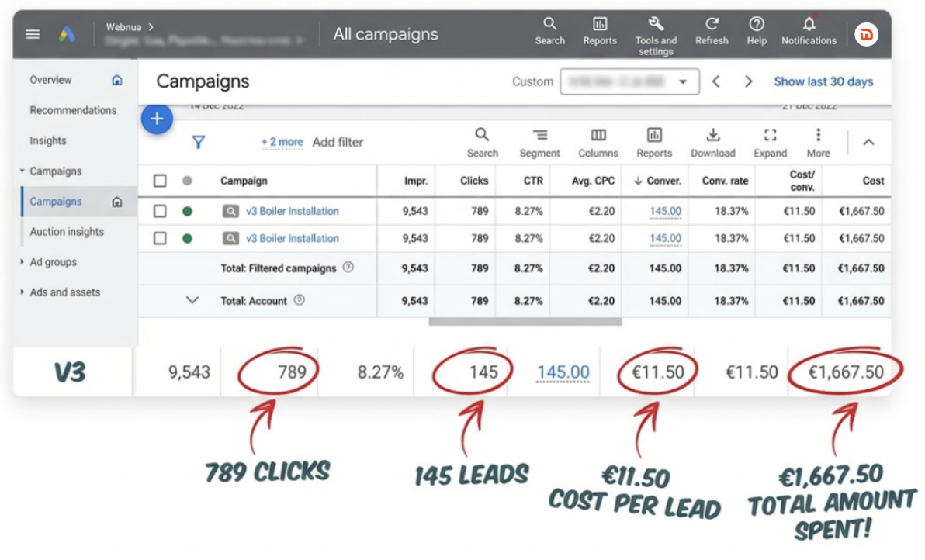Check the first v3 Boiler Installation row
The height and width of the screenshot is (560, 925).
click(160, 211)
